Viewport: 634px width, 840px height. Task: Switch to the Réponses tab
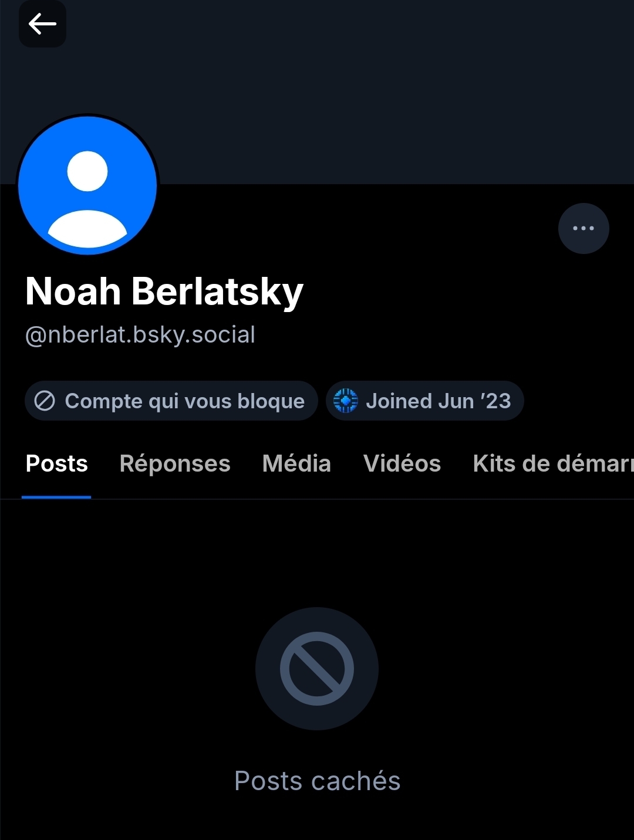pyautogui.click(x=175, y=464)
